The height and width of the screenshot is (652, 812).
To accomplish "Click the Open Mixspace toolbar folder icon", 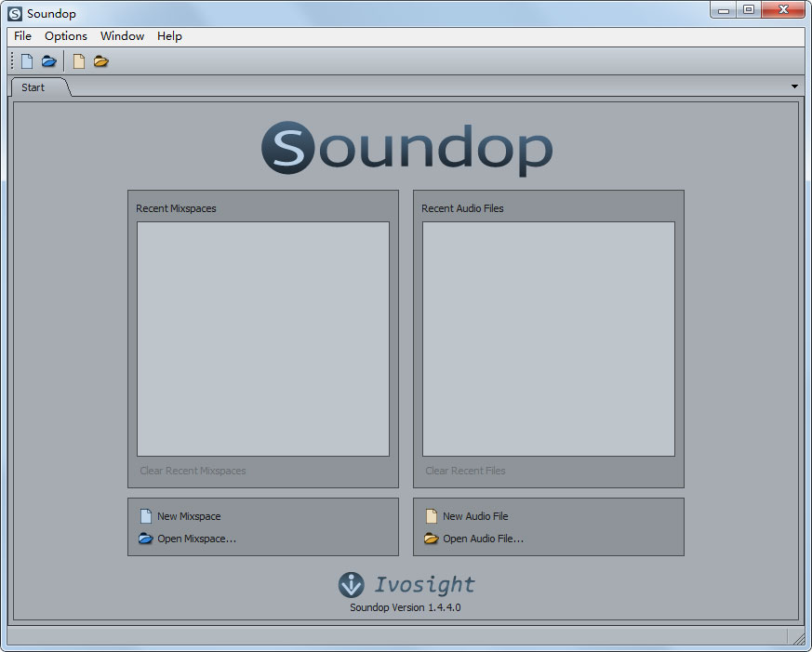I will [48, 61].
